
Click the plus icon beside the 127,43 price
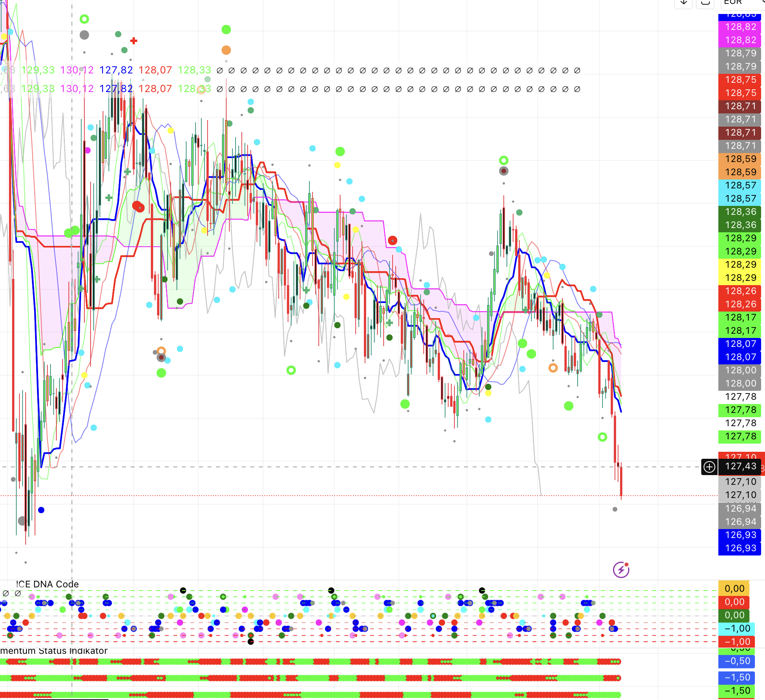(x=709, y=467)
